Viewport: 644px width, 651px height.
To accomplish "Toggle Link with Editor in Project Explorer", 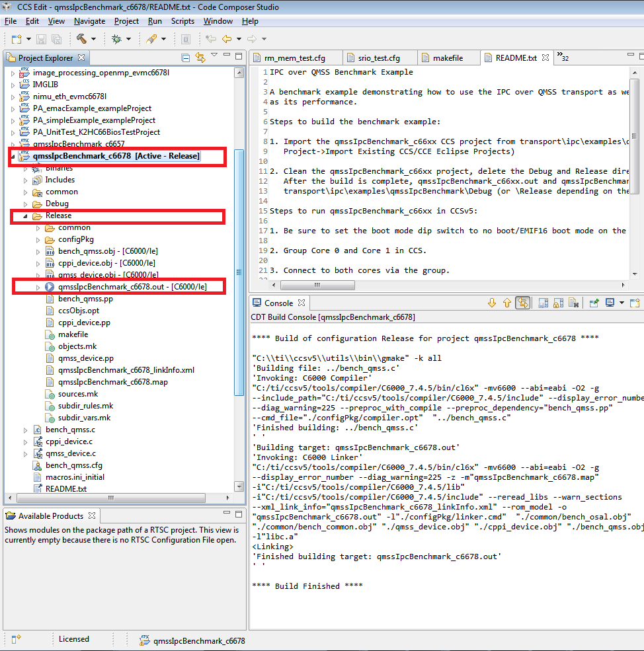I will tap(200, 57).
